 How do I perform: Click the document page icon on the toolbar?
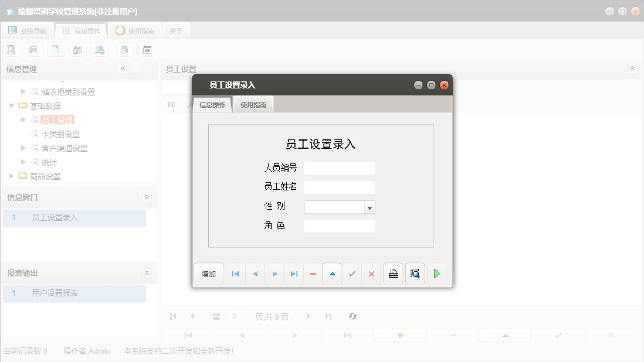tap(56, 49)
